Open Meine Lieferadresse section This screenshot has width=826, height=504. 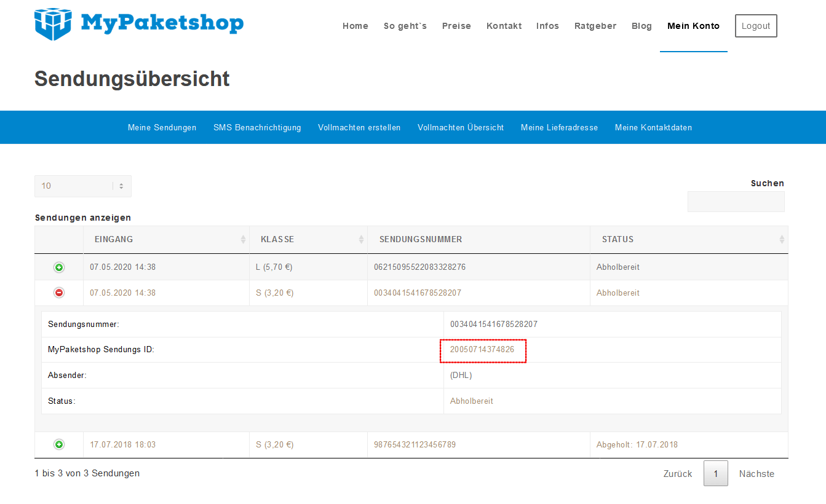559,128
